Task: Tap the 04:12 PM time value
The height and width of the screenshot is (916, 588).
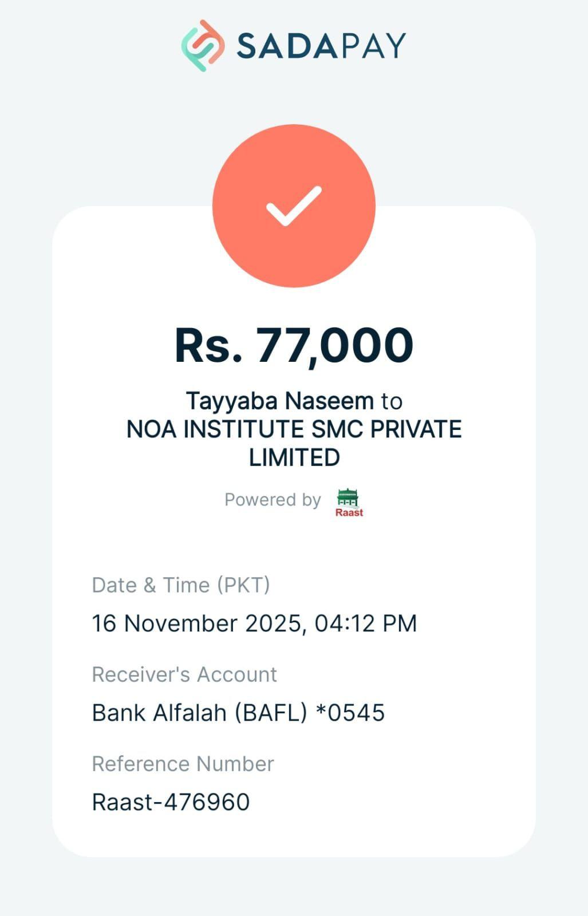Action: click(366, 623)
